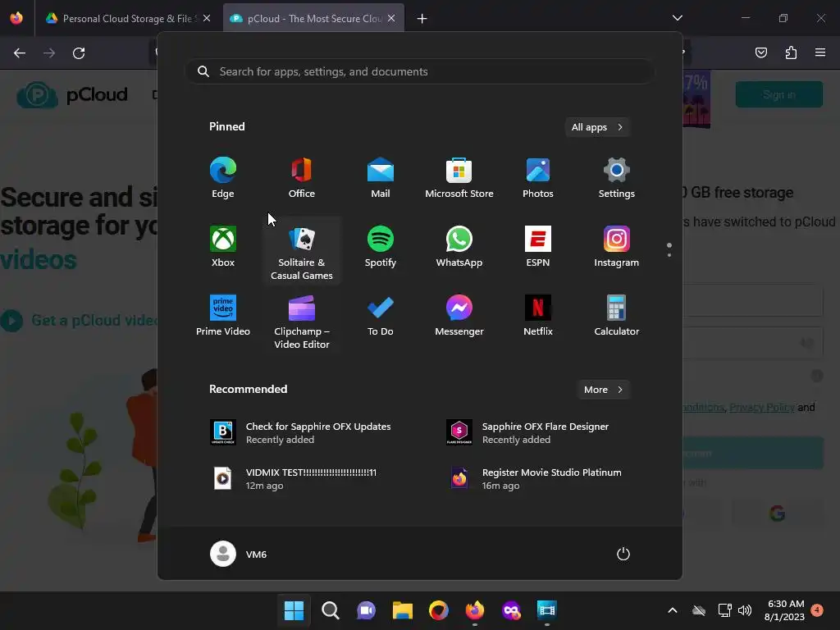Open the Mail app
840x630 pixels.
point(381,178)
